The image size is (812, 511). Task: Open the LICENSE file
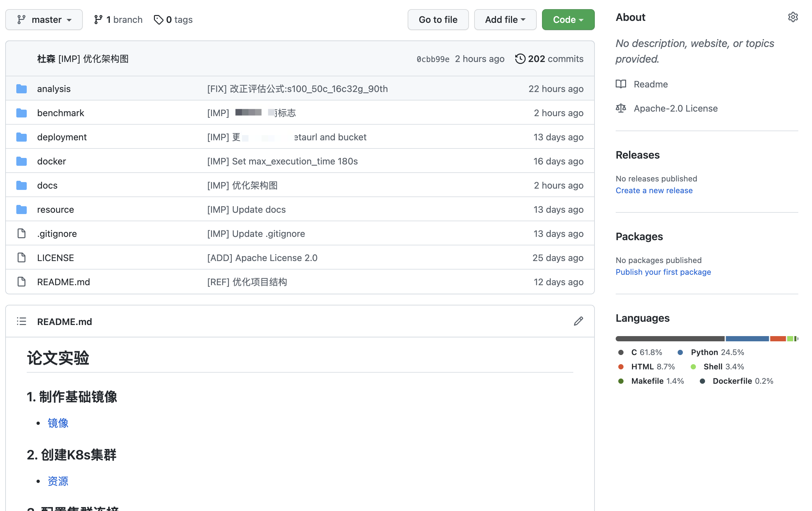55,258
